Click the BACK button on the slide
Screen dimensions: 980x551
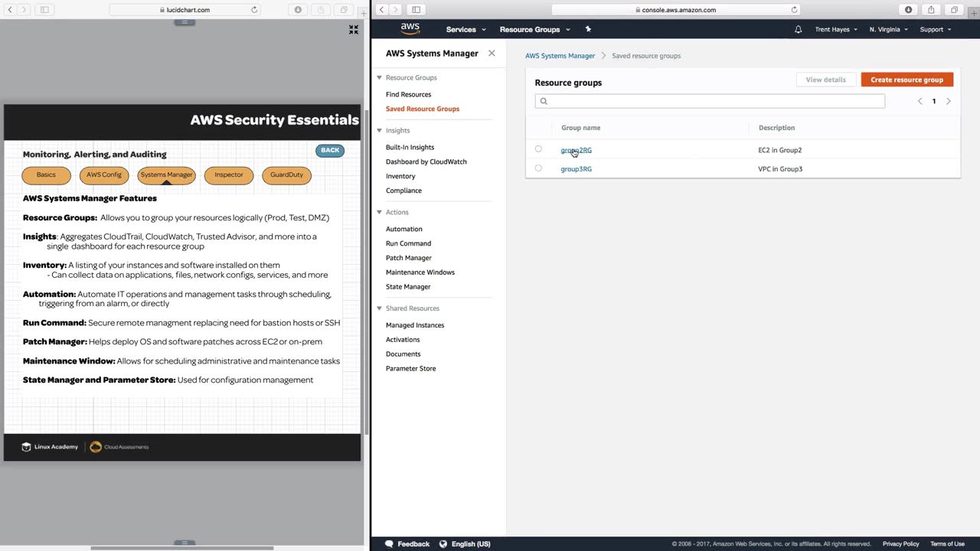[x=330, y=150]
